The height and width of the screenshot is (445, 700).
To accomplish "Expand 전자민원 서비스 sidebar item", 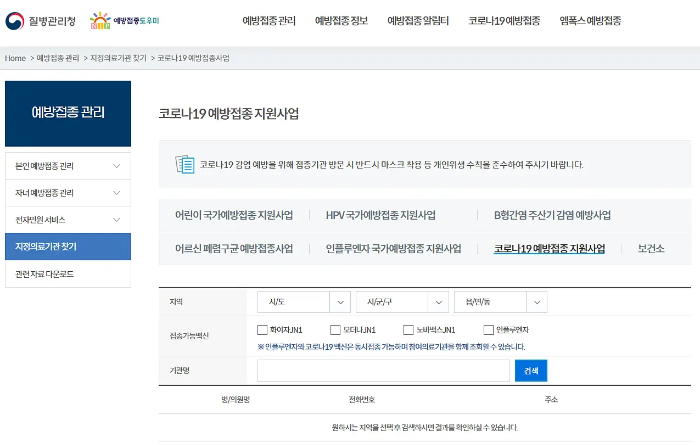I will (68, 220).
